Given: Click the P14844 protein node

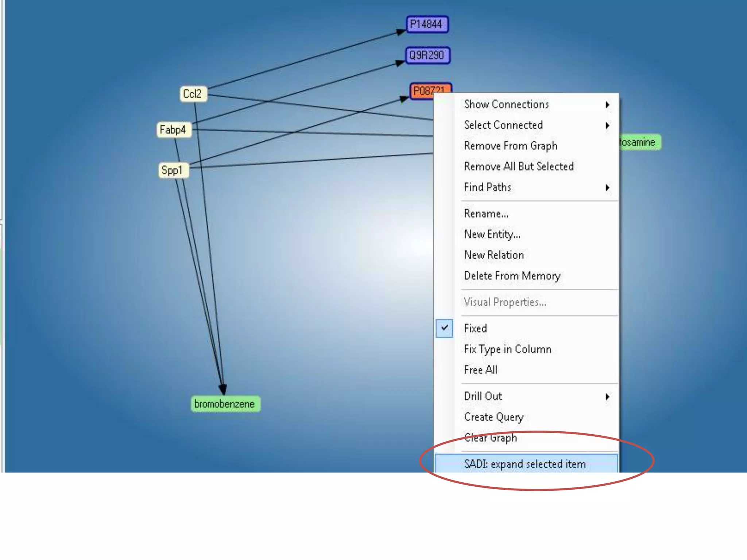Looking at the screenshot, I should tap(427, 24).
